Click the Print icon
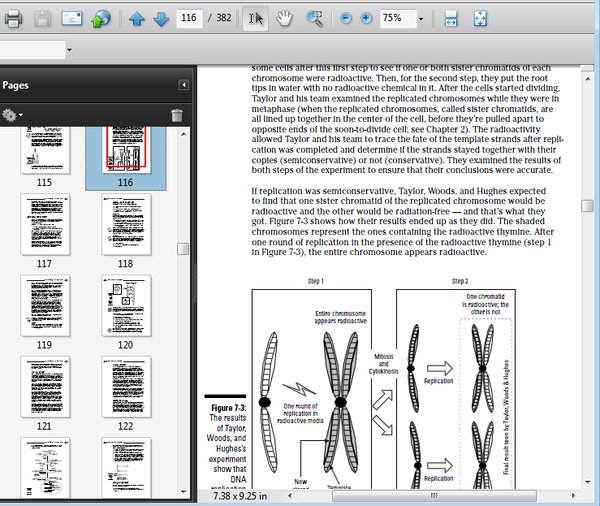 click(13, 19)
